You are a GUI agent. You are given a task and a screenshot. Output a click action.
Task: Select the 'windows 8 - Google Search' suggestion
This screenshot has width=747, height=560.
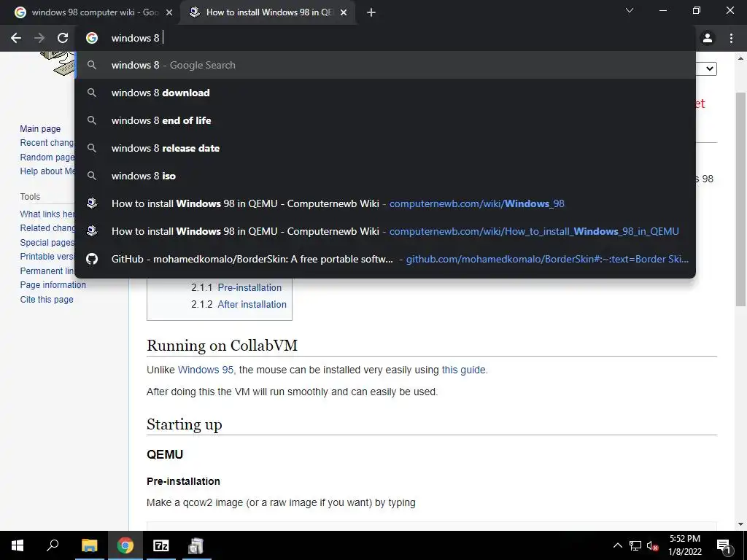click(x=385, y=65)
